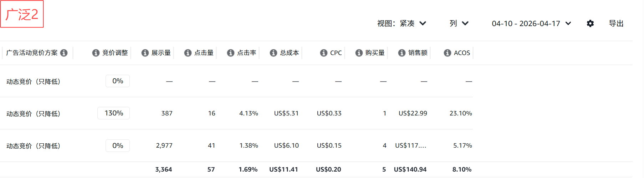Click the 广泛2 label box

(22, 14)
